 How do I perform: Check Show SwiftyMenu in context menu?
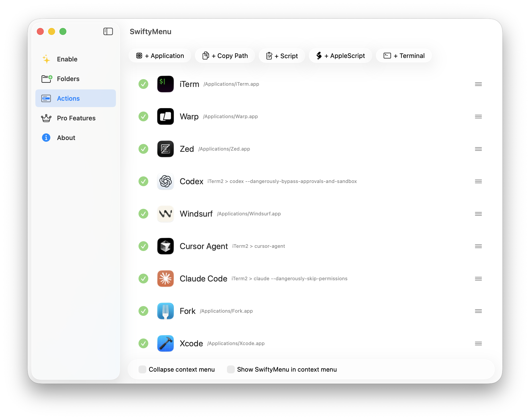[x=231, y=369]
